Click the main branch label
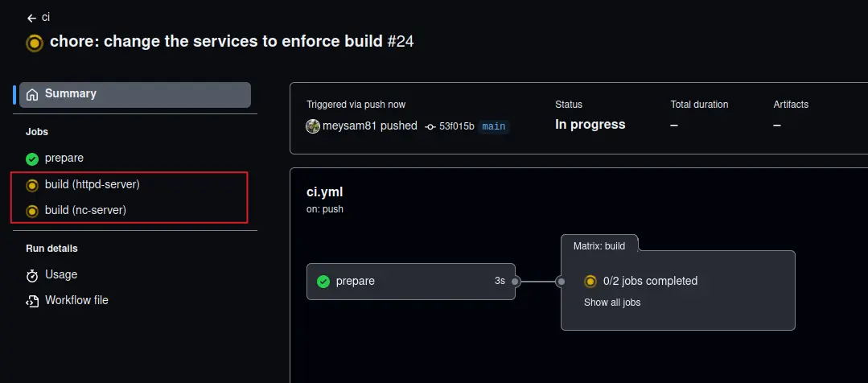The image size is (868, 383). tap(494, 126)
